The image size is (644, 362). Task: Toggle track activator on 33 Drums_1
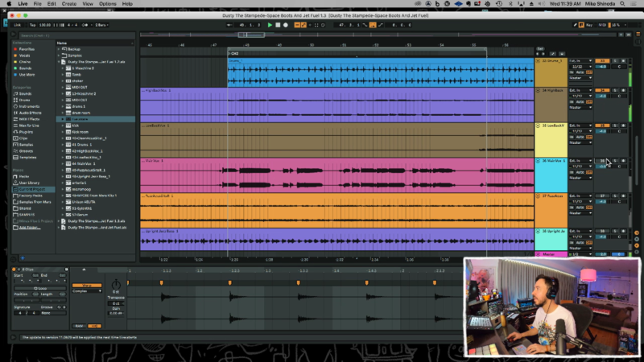603,61
